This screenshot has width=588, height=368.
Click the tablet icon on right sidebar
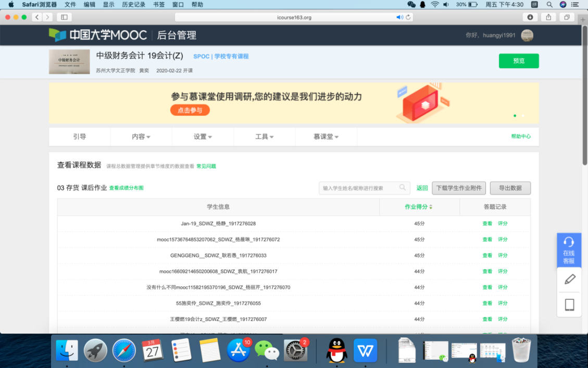click(x=569, y=304)
